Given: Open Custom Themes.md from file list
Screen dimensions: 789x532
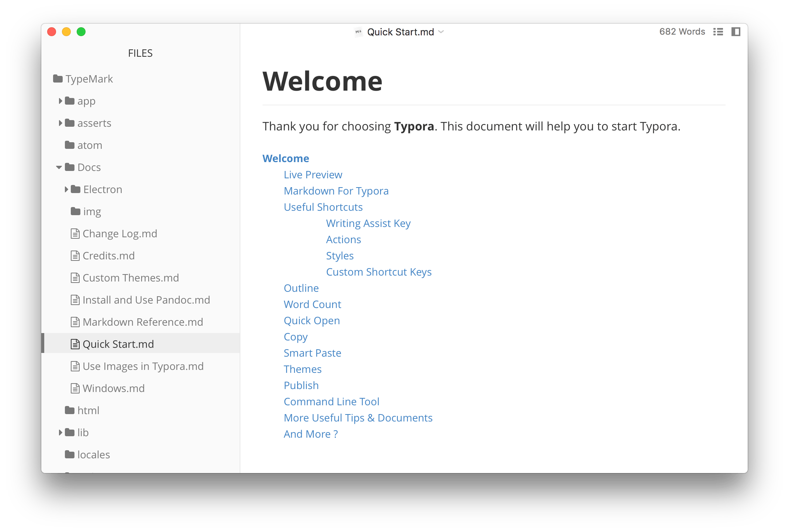Looking at the screenshot, I should coord(129,277).
